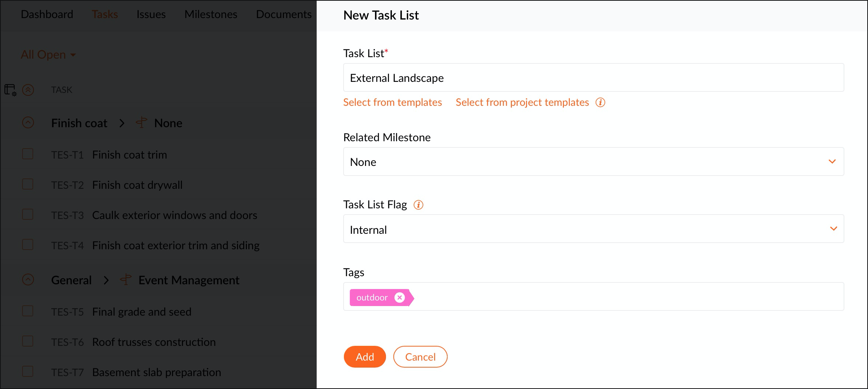Collapse the General task list

(28, 280)
